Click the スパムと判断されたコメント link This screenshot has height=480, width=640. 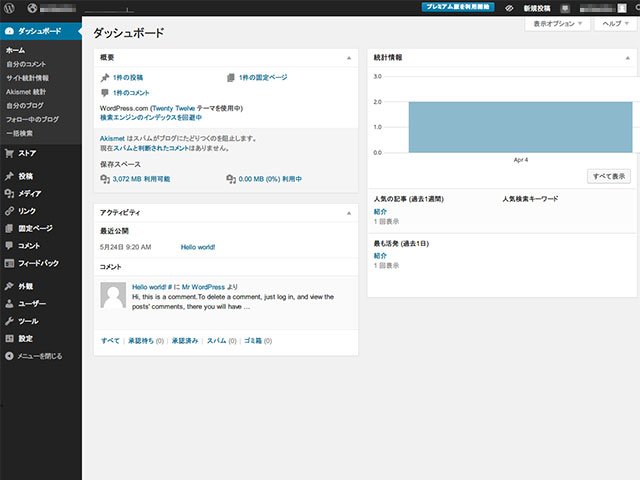click(151, 148)
